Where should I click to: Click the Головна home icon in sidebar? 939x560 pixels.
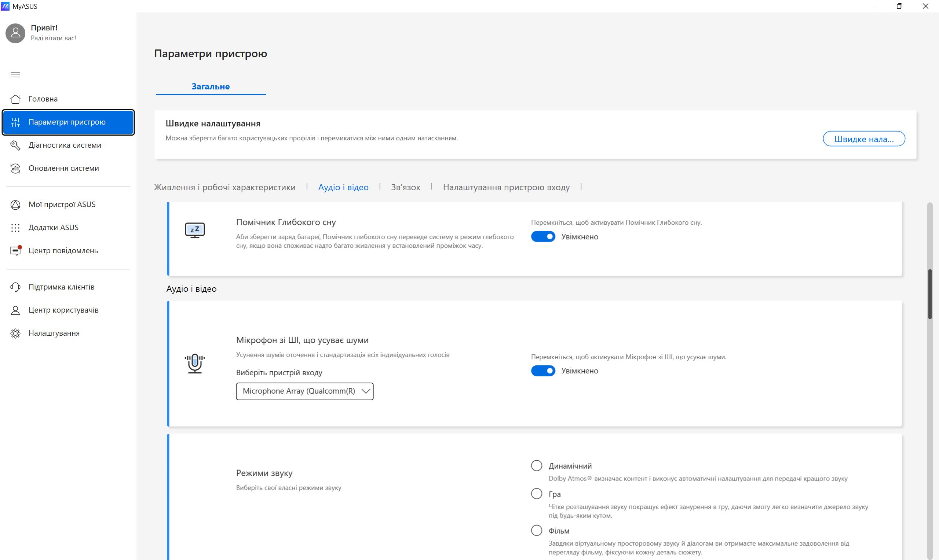click(15, 99)
